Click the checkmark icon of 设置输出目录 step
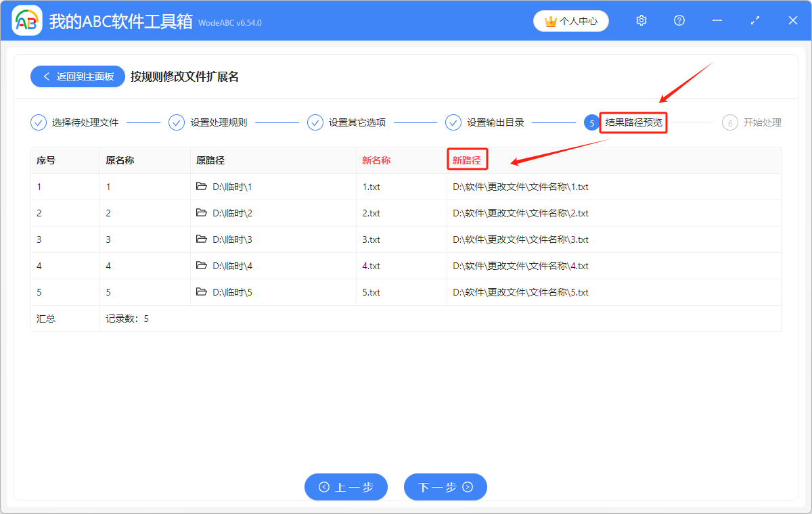The width and height of the screenshot is (812, 514). pyautogui.click(x=453, y=122)
